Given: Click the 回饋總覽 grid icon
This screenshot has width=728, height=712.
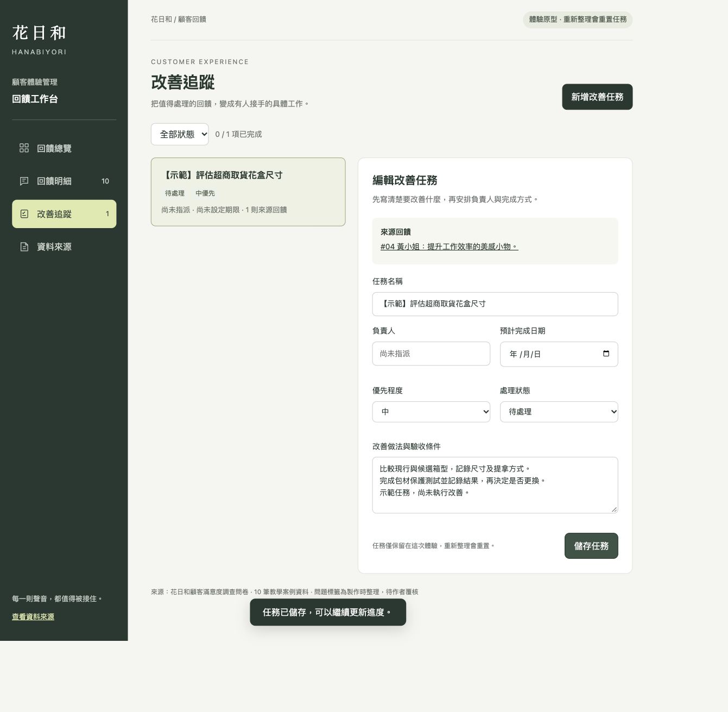Looking at the screenshot, I should click(x=24, y=148).
